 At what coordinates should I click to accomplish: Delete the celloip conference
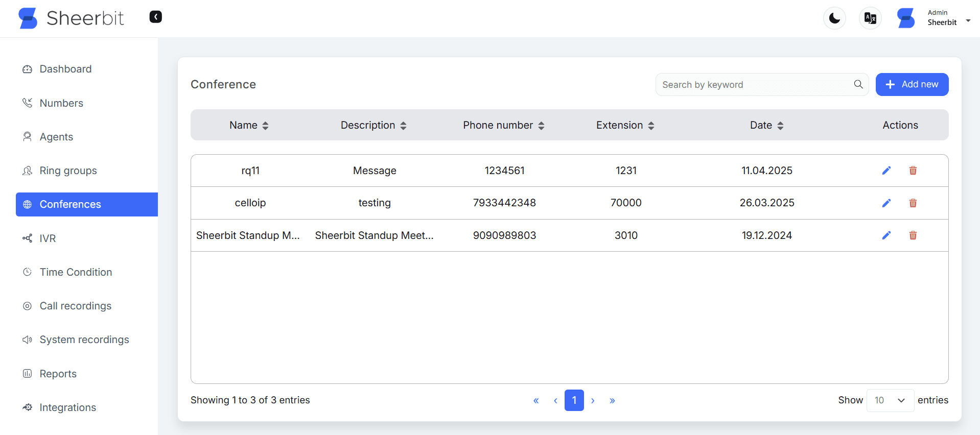point(913,203)
